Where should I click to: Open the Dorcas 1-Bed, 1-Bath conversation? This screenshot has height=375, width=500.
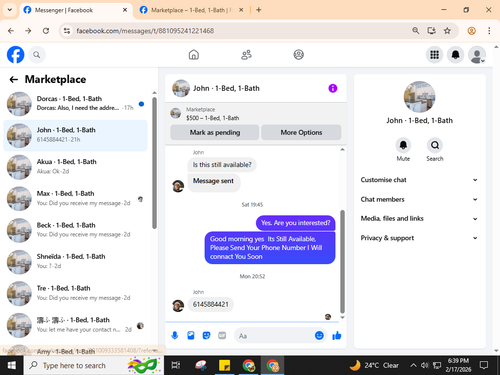75,104
